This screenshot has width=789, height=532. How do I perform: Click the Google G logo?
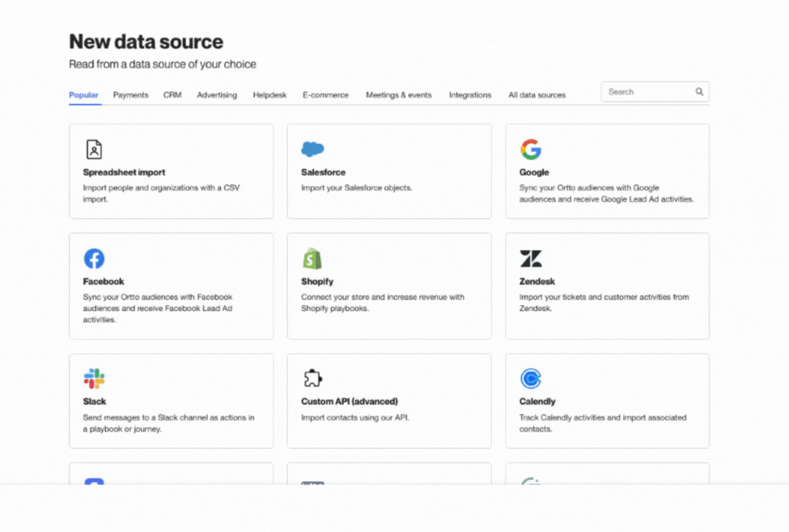[531, 149]
